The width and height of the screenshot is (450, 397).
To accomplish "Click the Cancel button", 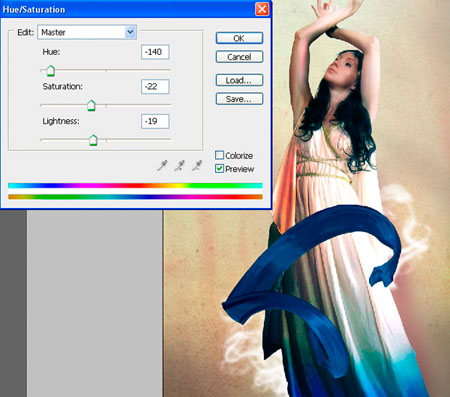I will click(x=239, y=57).
